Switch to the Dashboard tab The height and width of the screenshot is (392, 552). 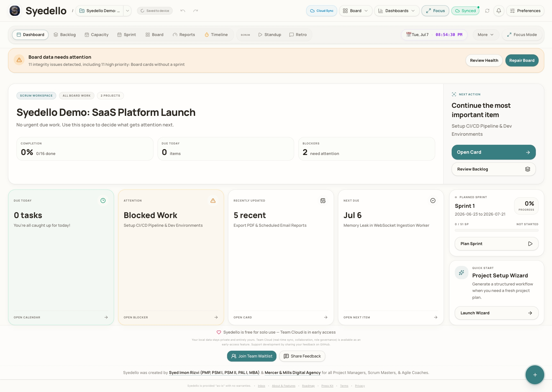(30, 34)
